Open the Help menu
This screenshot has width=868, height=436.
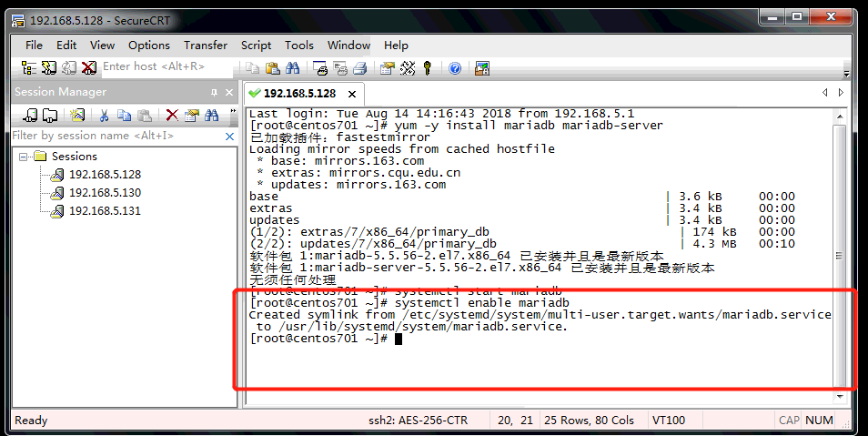[x=396, y=46]
